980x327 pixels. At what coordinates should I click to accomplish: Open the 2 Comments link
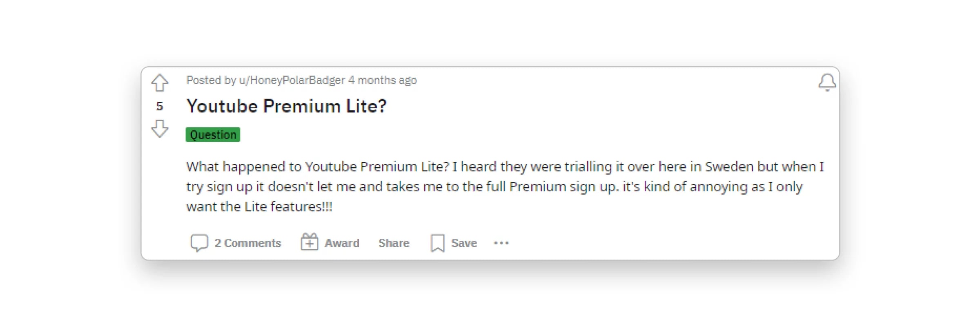(x=248, y=243)
